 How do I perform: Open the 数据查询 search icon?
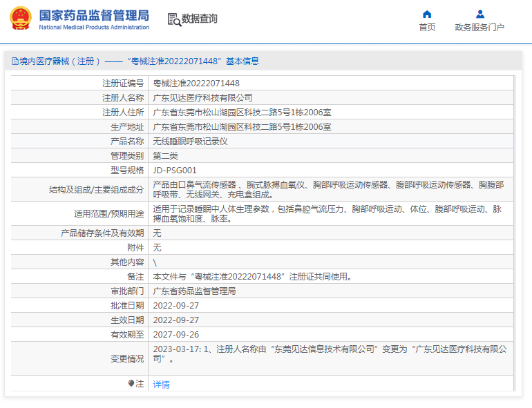point(174,19)
